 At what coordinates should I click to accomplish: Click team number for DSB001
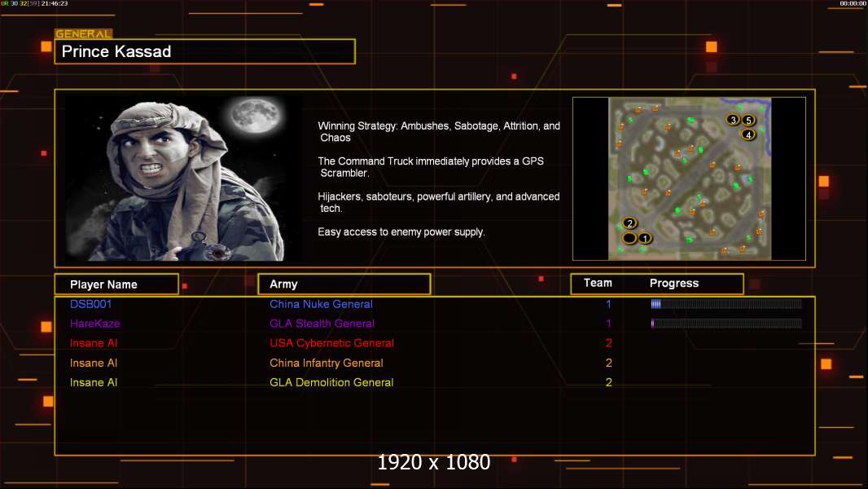point(608,304)
